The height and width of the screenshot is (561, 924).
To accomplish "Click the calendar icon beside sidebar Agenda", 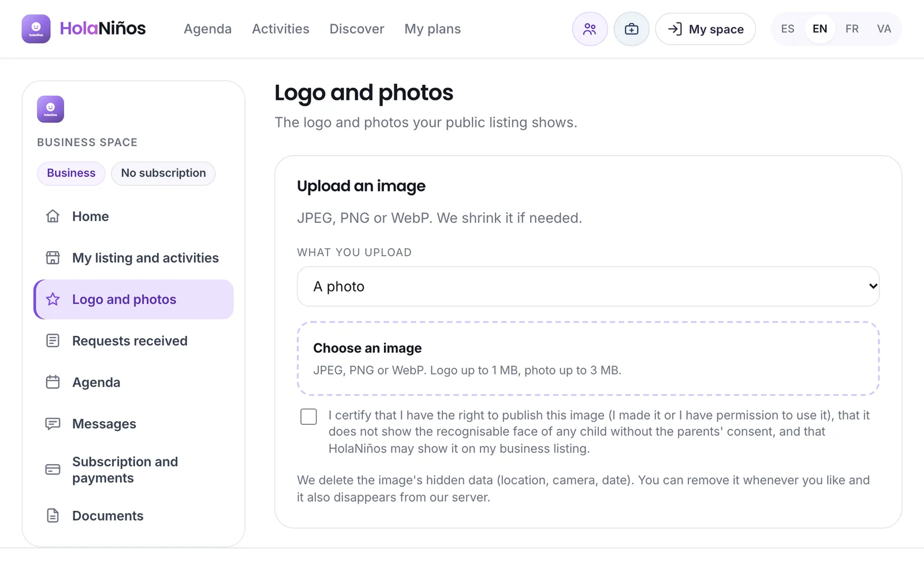I will pos(53,383).
